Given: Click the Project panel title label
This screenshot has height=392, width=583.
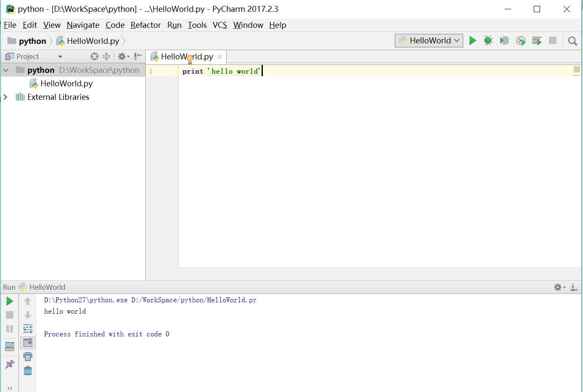Looking at the screenshot, I should pyautogui.click(x=27, y=56).
